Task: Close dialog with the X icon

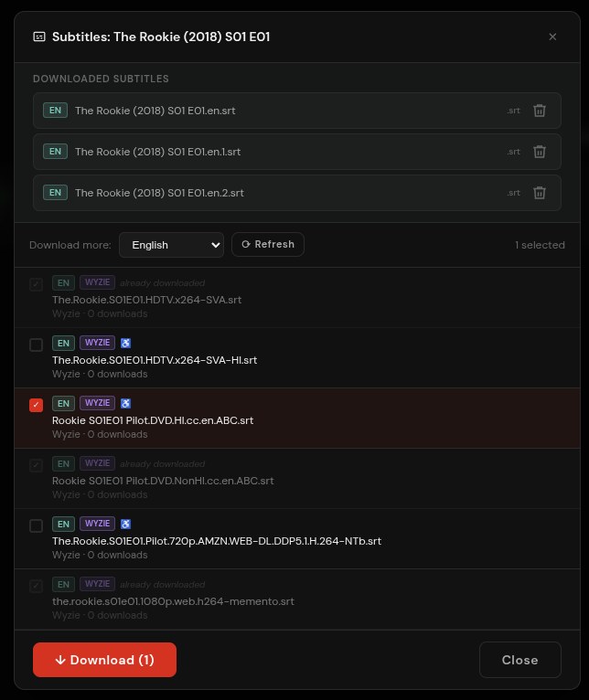Action: coord(552,37)
